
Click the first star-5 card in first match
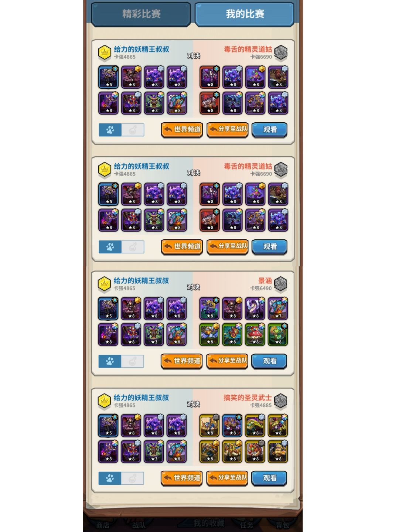(x=108, y=78)
